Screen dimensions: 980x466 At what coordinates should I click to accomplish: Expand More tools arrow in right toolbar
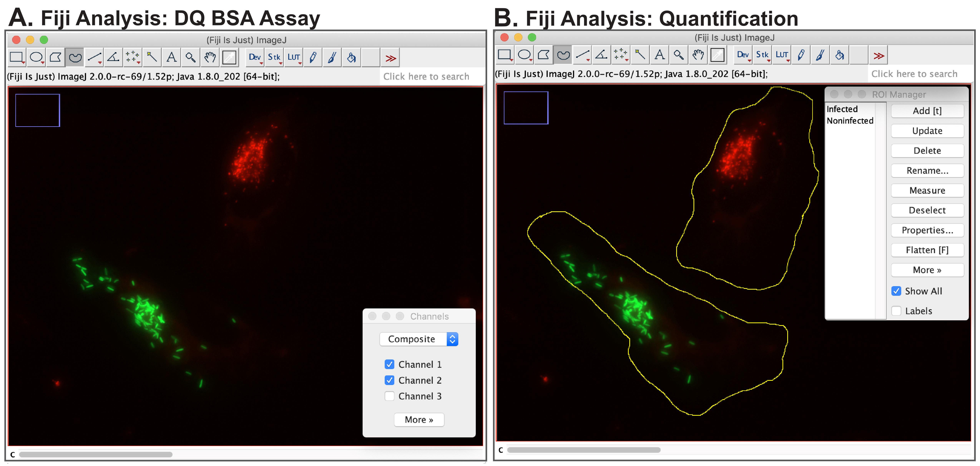(878, 55)
